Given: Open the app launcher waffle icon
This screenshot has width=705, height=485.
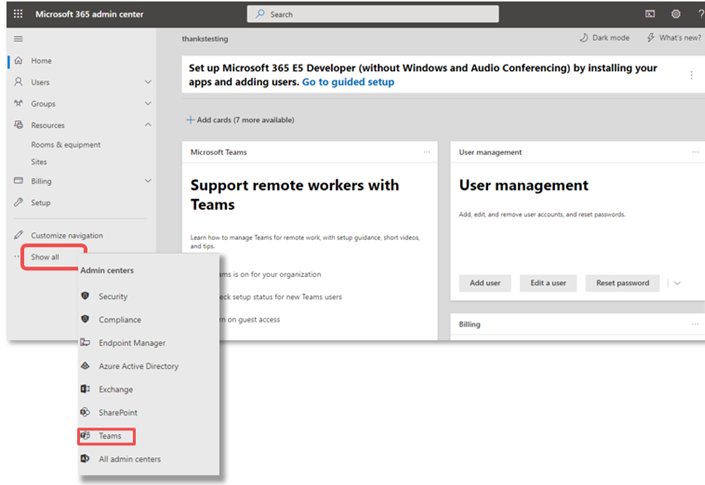Looking at the screenshot, I should [x=17, y=14].
